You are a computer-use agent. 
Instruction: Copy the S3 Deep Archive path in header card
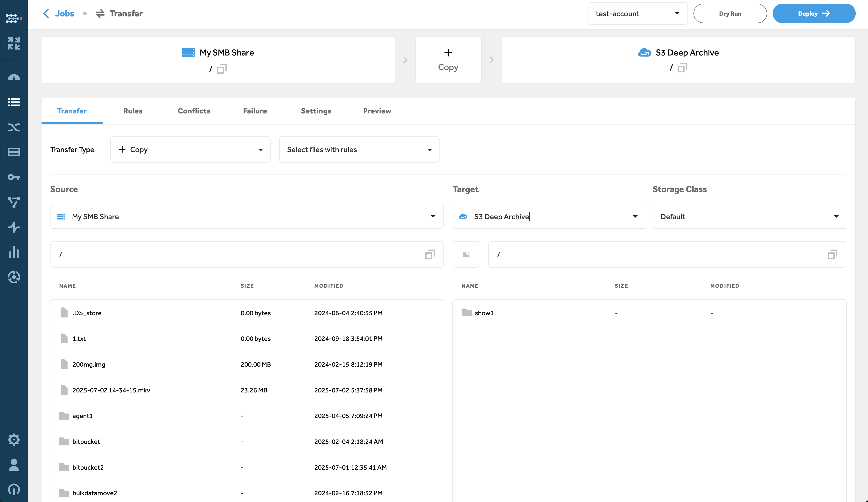(682, 68)
